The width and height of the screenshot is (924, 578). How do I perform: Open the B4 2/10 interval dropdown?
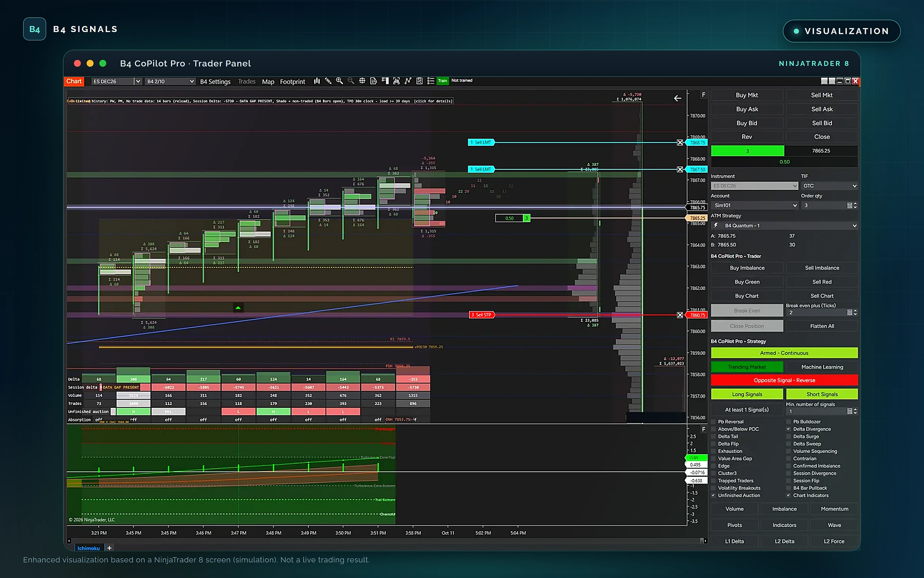170,81
